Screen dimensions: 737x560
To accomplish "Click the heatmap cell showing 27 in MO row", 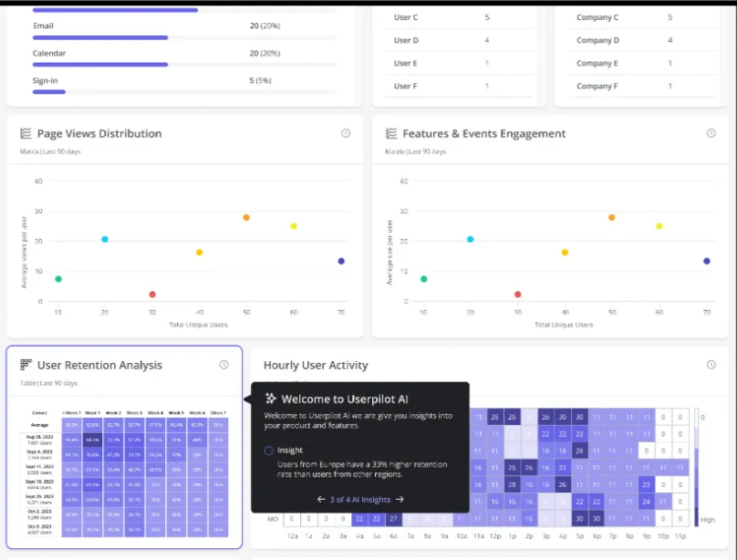I will coord(393,519).
